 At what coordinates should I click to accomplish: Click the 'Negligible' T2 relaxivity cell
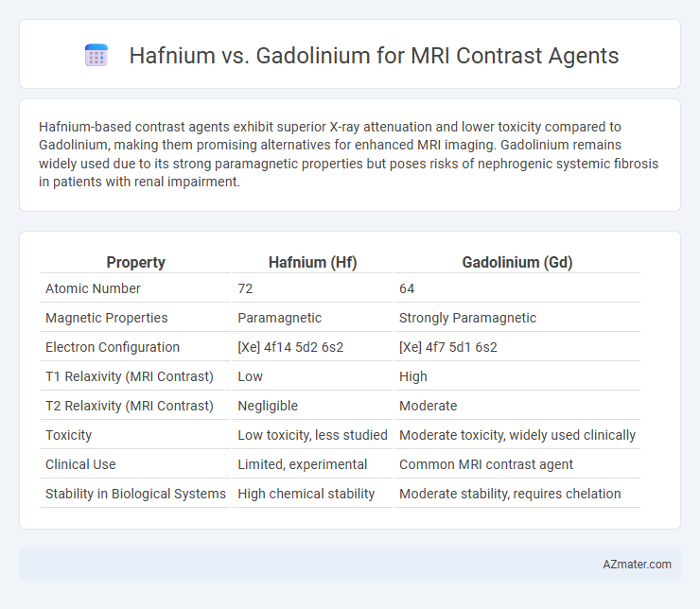[x=268, y=406]
